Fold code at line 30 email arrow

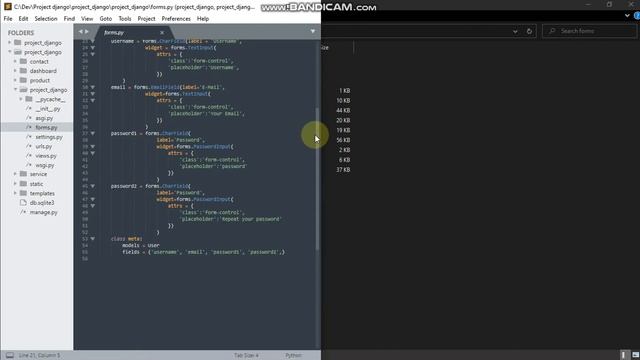coord(93,87)
